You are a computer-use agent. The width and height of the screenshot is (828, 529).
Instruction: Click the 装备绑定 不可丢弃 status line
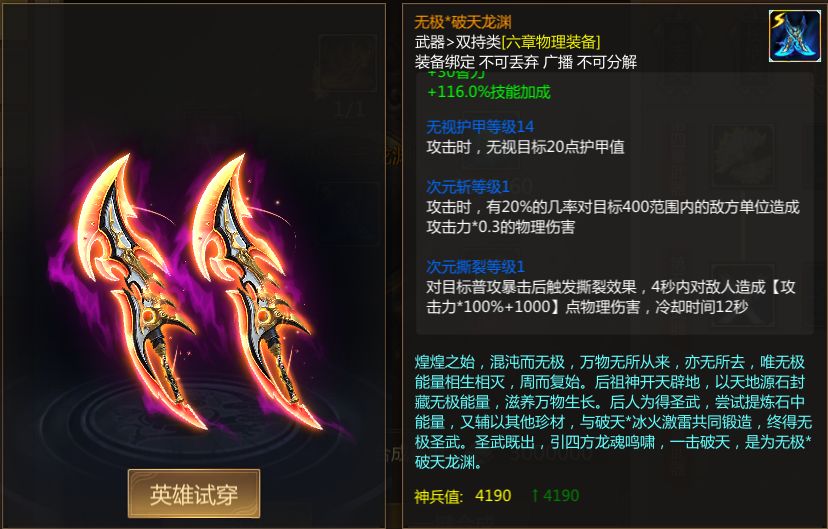(x=525, y=62)
